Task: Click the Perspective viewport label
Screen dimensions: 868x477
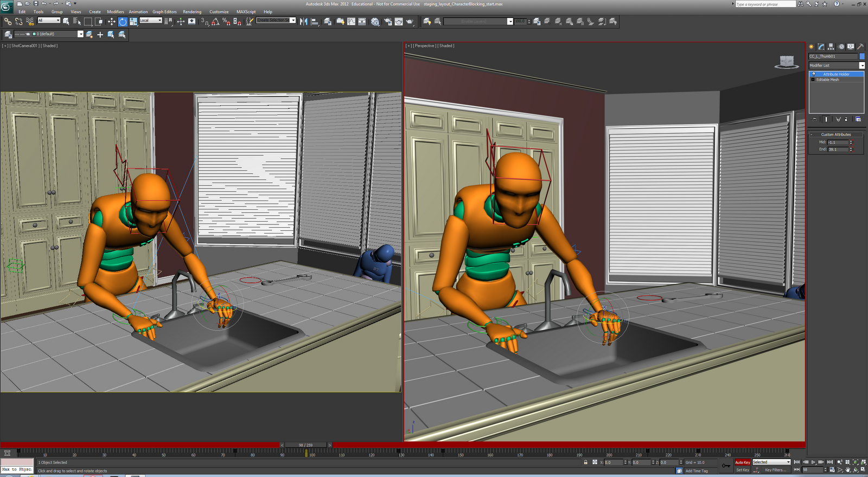Action: (424, 46)
